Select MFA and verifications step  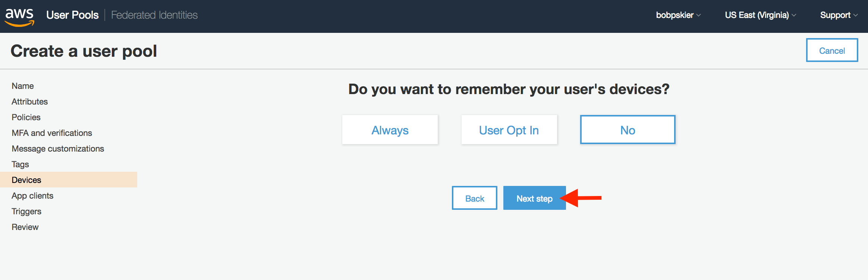coord(52,133)
